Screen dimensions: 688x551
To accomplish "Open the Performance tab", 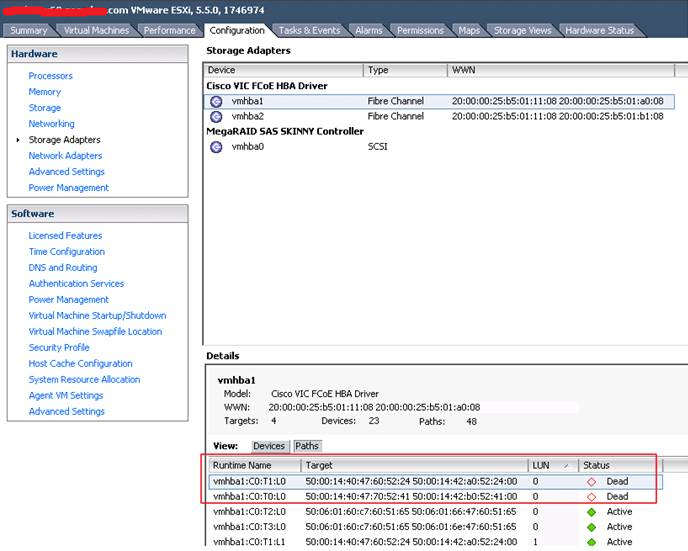I will click(169, 30).
